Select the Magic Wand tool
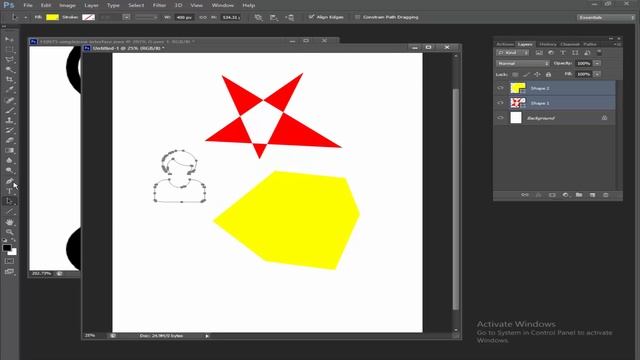This screenshot has width=640, height=360. tap(10, 70)
